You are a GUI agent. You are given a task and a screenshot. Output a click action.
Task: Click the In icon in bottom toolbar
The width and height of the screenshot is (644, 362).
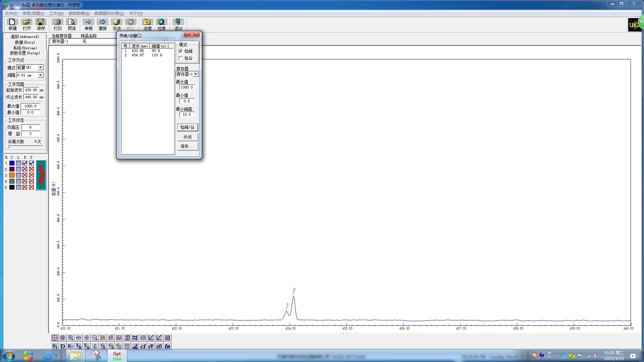pyautogui.click(x=167, y=346)
